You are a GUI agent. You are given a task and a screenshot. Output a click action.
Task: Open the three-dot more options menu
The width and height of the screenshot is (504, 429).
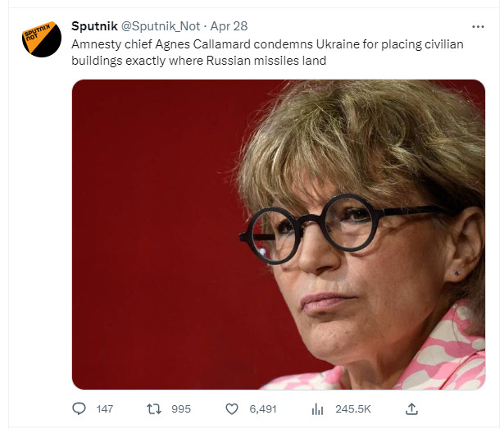click(478, 26)
